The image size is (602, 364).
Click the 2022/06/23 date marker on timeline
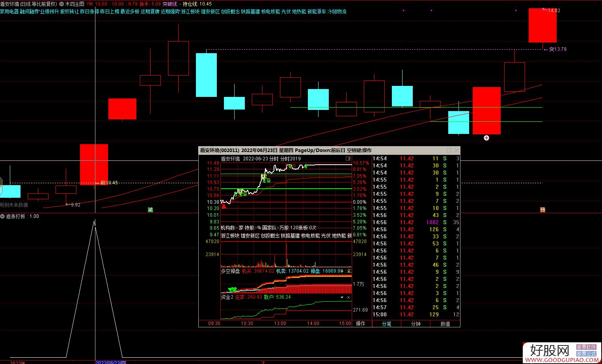click(x=111, y=362)
